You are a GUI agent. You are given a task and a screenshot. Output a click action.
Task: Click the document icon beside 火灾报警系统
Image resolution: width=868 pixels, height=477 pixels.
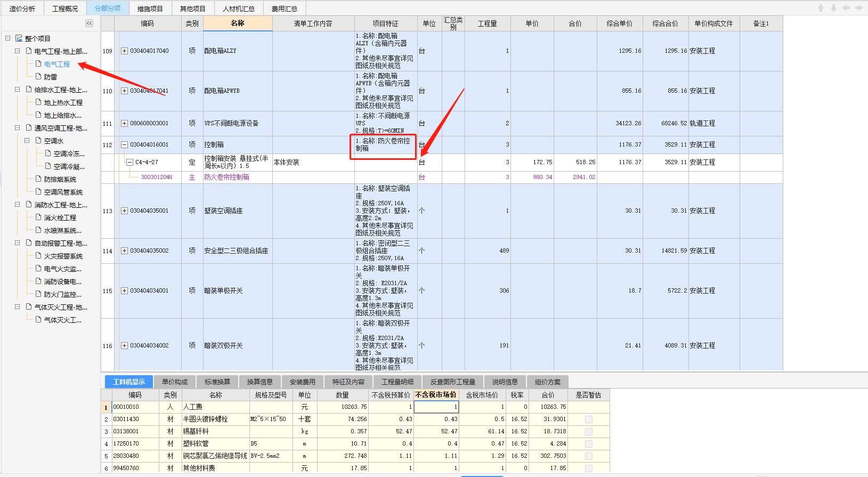[38, 256]
